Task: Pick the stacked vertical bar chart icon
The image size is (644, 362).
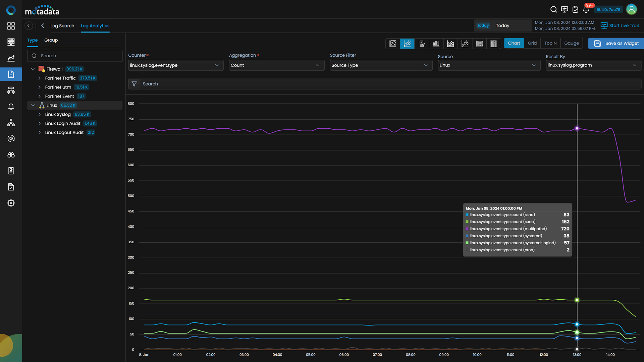Action: coord(494,44)
